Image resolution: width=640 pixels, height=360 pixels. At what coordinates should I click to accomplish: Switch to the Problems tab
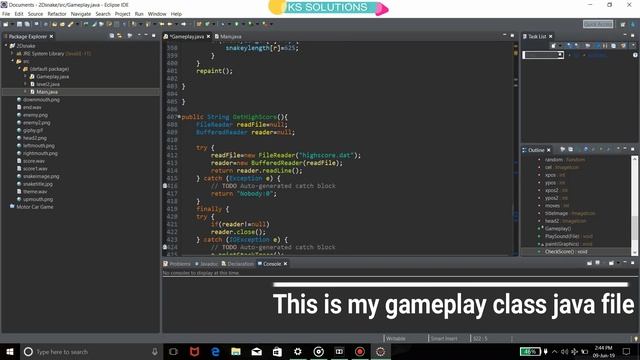177,264
